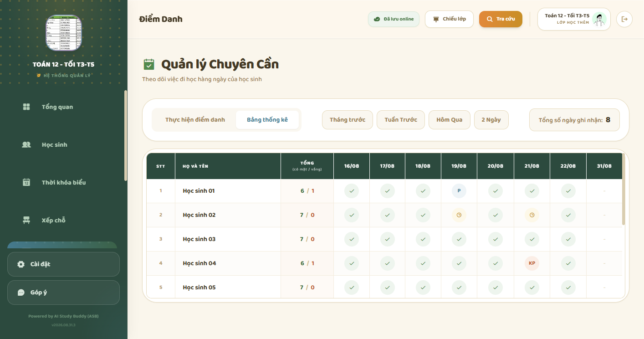Select the Học sinh 01 name cell

[228, 191]
